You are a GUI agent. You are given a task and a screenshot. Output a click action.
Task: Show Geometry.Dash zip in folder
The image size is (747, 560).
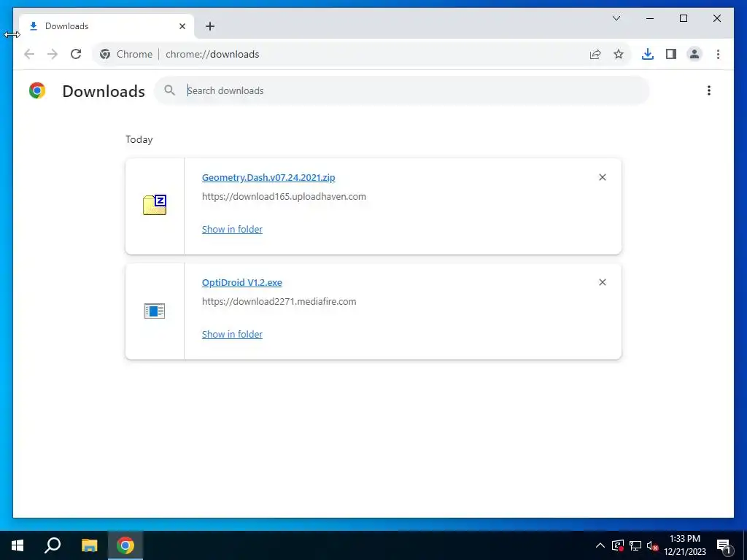(232, 229)
